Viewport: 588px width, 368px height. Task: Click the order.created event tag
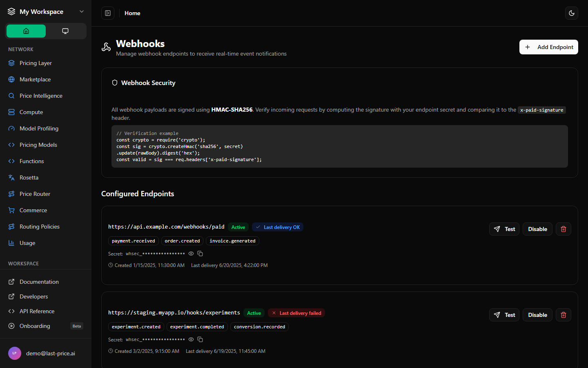182,241
